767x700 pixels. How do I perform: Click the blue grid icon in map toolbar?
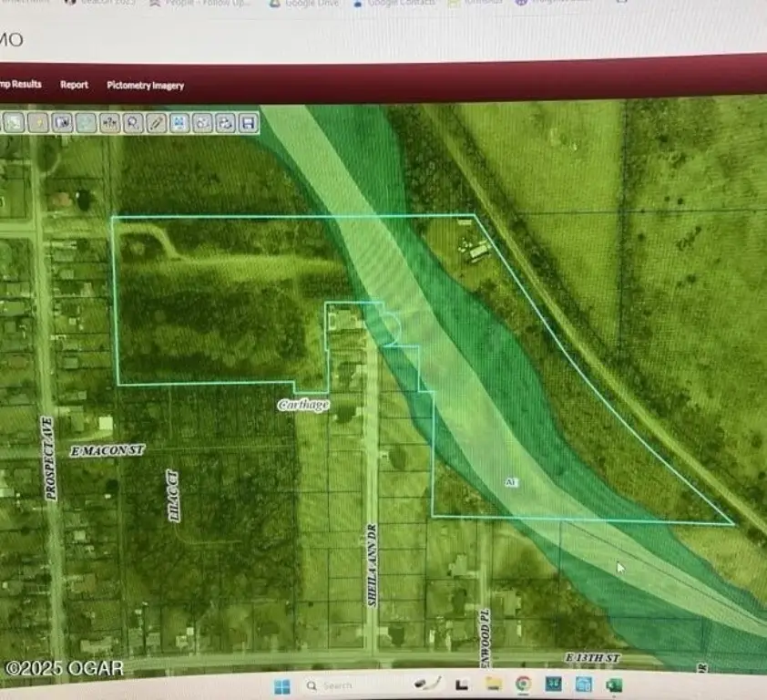[179, 122]
